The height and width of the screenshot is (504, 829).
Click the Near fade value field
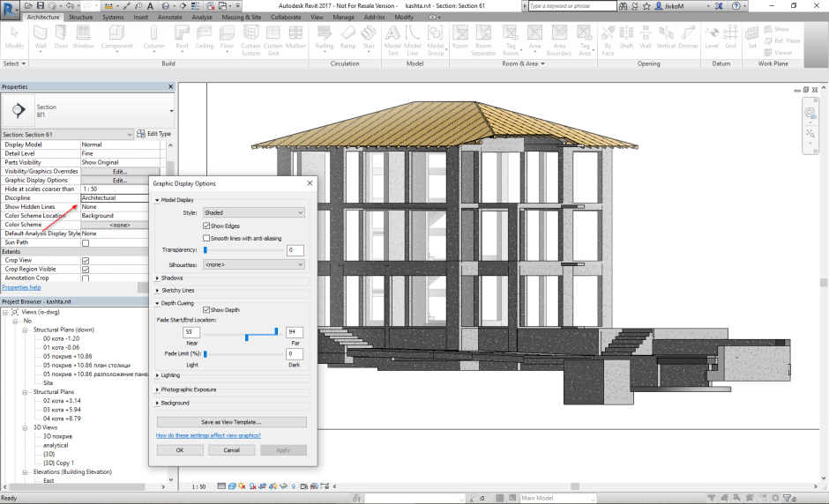(x=191, y=332)
